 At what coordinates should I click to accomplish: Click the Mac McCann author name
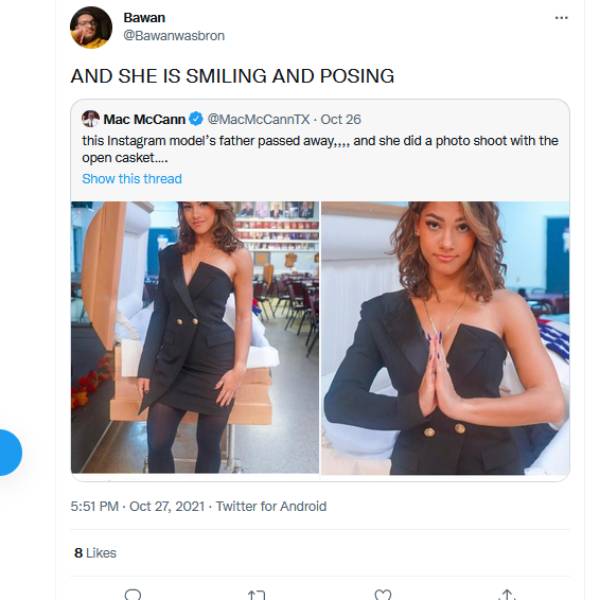(144, 119)
